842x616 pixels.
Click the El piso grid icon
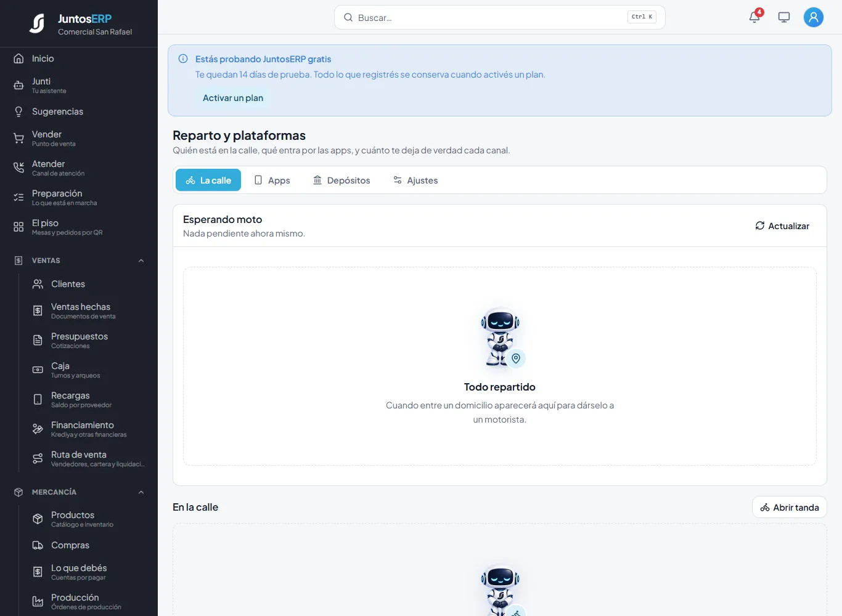tap(18, 227)
